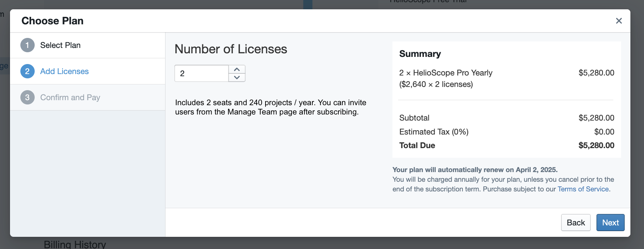Click the step 2 number circle
This screenshot has width=644, height=249.
28,71
